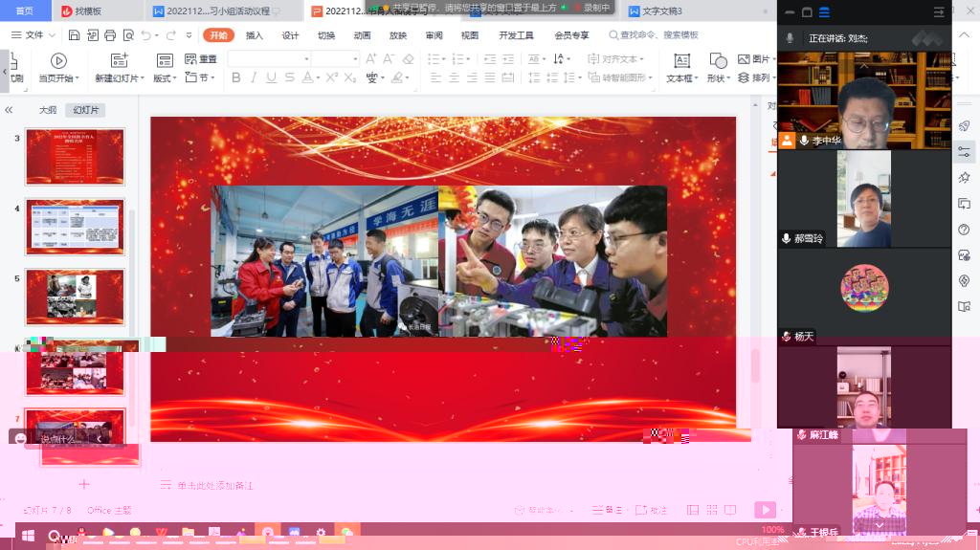This screenshot has width=980, height=550.
Task: Toggle Italic formatting
Action: (x=253, y=77)
